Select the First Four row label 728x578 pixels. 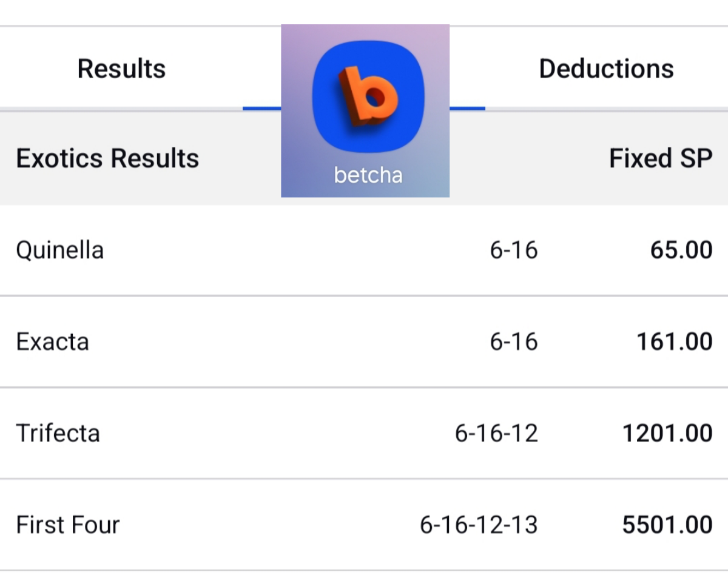click(x=67, y=525)
